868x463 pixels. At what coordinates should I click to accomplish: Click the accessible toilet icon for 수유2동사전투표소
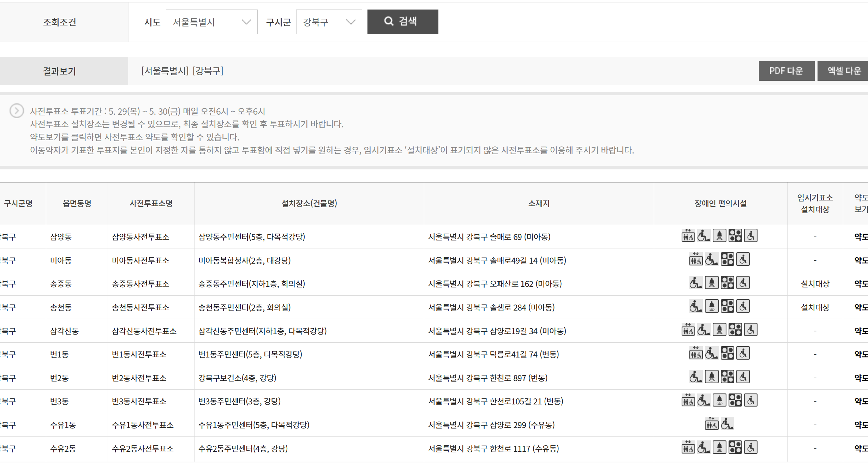coord(751,447)
